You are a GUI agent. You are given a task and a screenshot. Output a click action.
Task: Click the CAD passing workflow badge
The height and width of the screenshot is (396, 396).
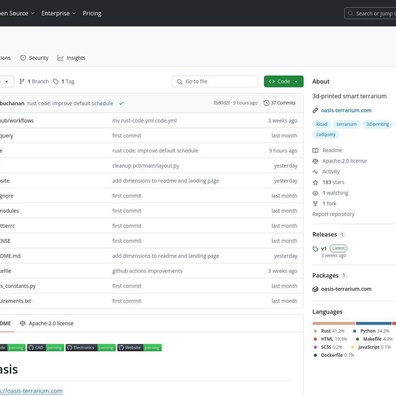(x=46, y=348)
